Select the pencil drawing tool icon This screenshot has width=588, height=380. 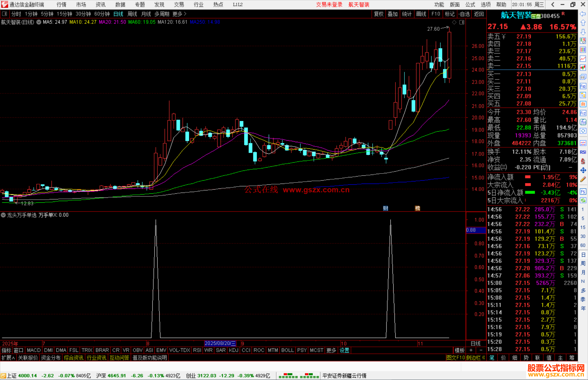583,179
